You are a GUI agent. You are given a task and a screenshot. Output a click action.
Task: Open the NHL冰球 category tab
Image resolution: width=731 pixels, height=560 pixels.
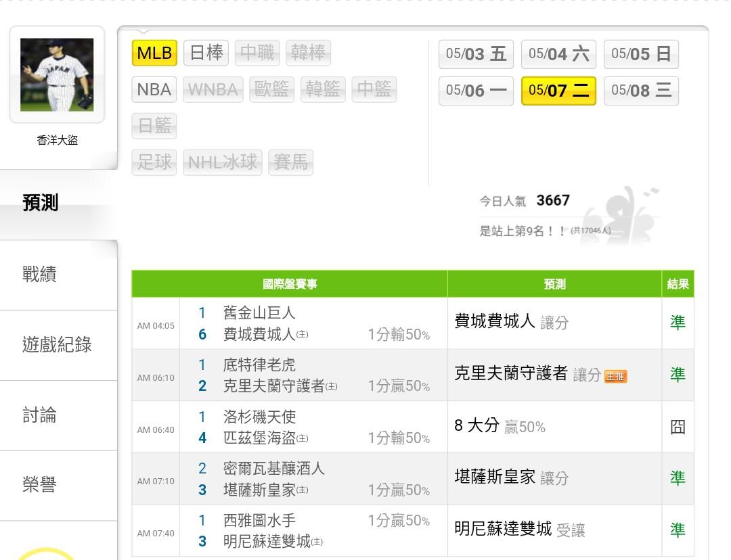click(223, 162)
